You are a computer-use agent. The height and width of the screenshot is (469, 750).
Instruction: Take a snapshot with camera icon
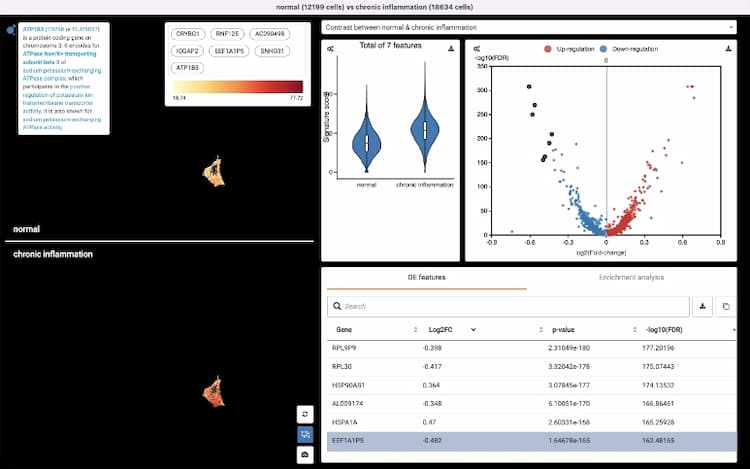(305, 455)
